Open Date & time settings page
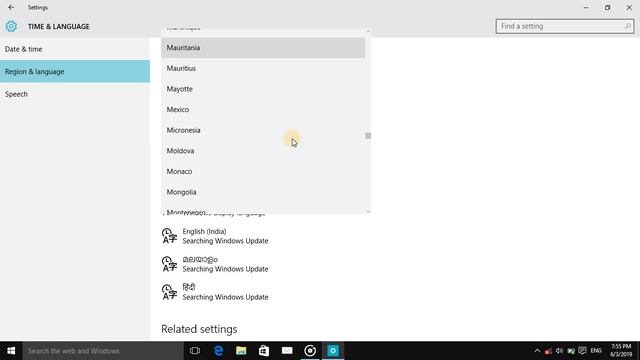 click(75, 49)
